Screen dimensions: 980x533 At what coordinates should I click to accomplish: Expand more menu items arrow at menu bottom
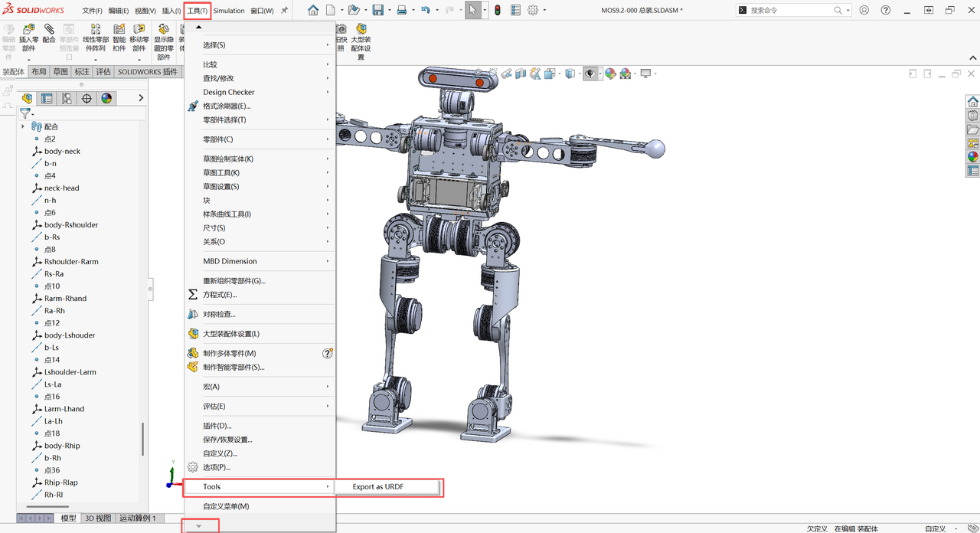[199, 525]
